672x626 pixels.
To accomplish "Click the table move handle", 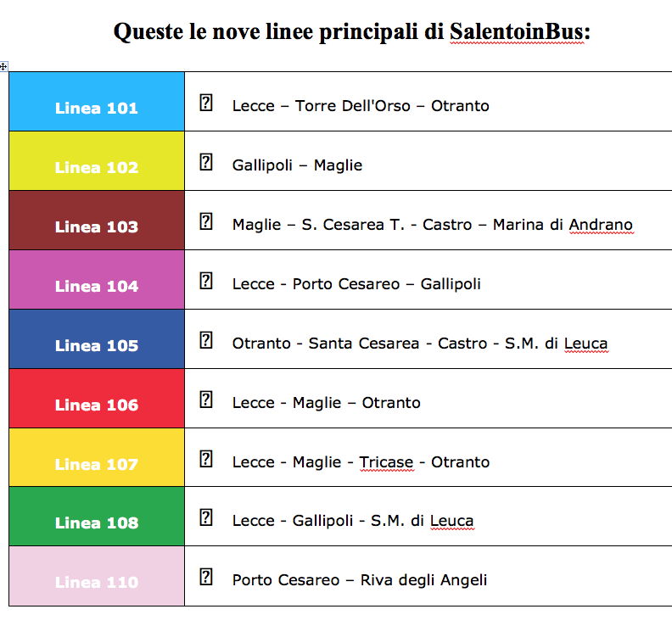I will click(4, 66).
